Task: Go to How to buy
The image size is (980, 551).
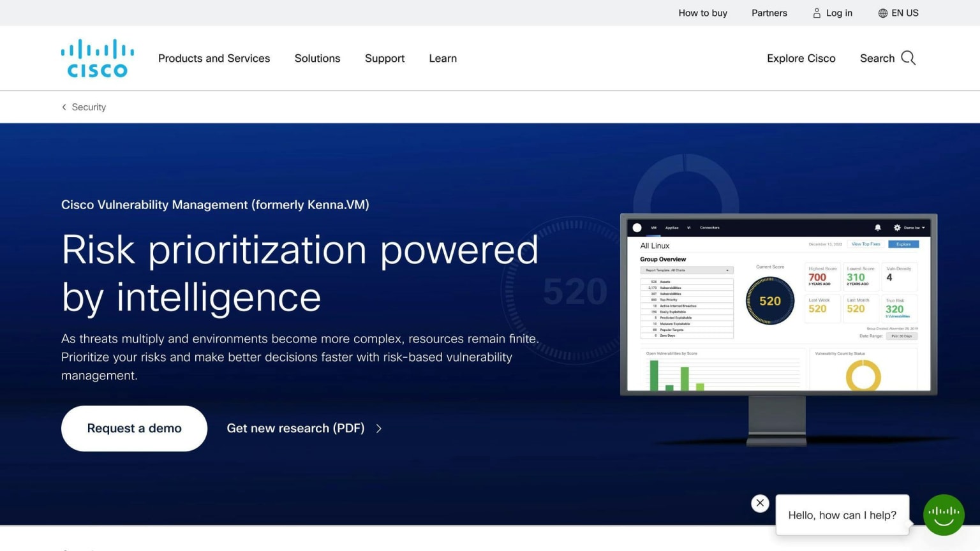Action: pyautogui.click(x=702, y=13)
